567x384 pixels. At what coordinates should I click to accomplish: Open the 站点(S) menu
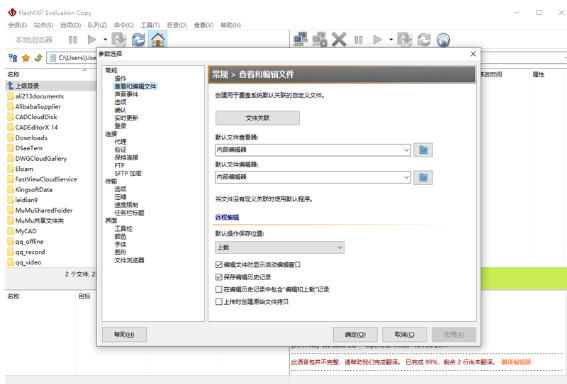pyautogui.click(x=43, y=25)
